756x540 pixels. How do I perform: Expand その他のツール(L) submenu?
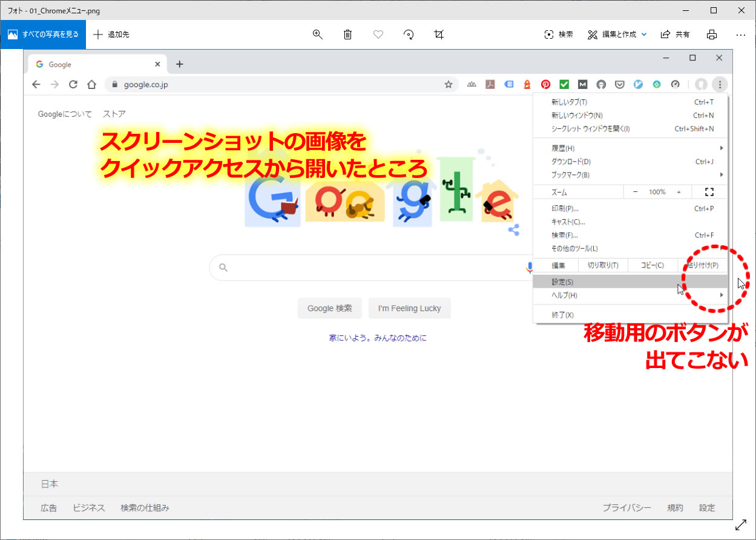pyautogui.click(x=631, y=248)
